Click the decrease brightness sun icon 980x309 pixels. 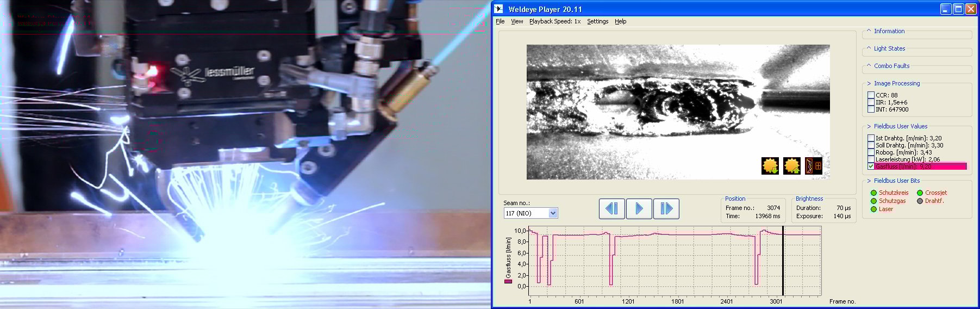[x=770, y=166]
